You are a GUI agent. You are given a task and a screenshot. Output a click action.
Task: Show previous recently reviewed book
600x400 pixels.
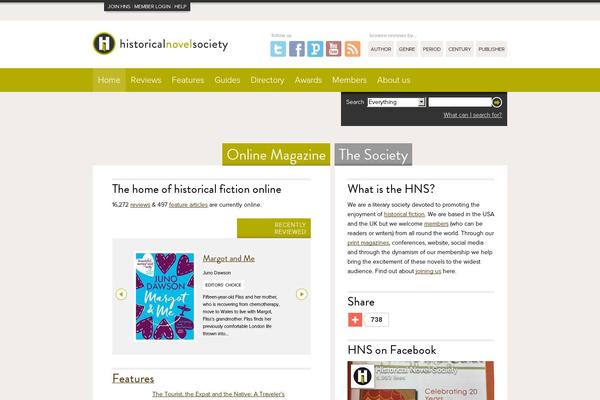121,294
